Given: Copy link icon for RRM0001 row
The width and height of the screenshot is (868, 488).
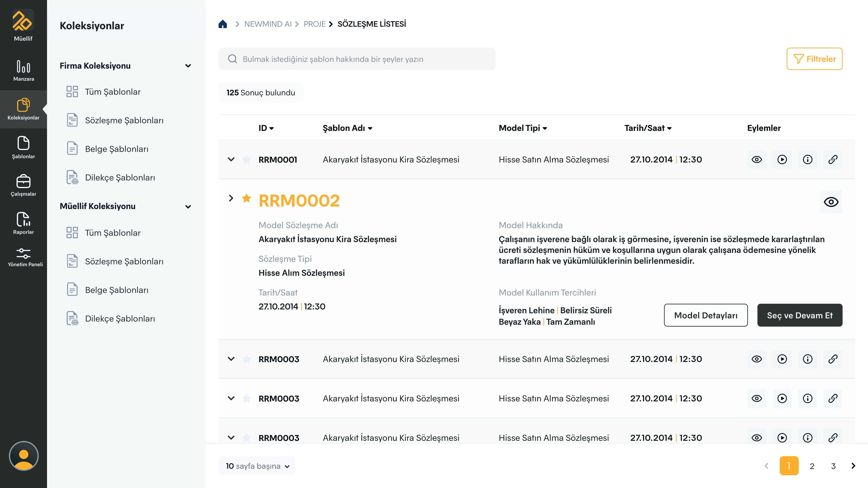Looking at the screenshot, I should [x=833, y=159].
